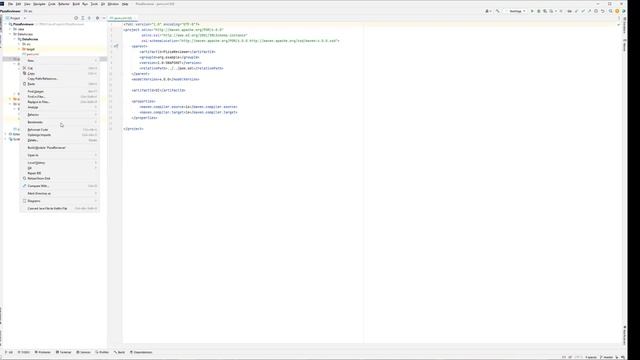Select Compare With... entry

point(60,186)
